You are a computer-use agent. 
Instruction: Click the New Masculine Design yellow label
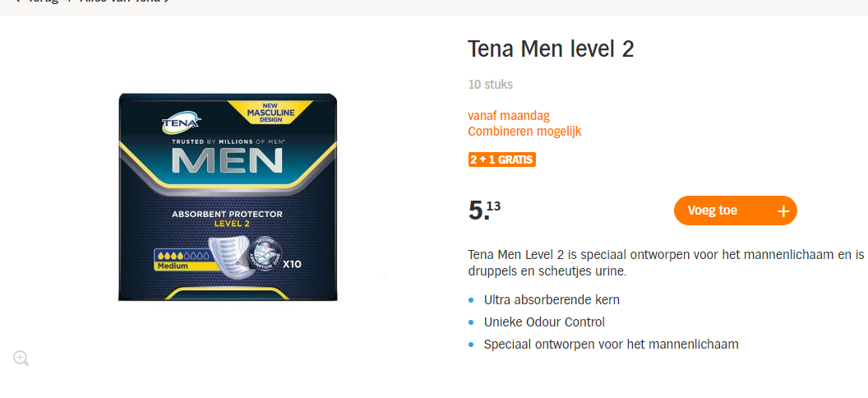(x=270, y=113)
